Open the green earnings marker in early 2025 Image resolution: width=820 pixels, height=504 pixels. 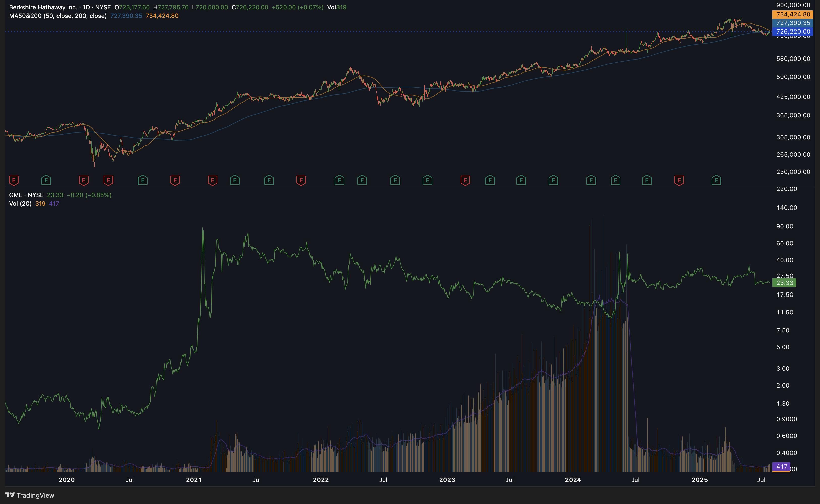click(716, 180)
